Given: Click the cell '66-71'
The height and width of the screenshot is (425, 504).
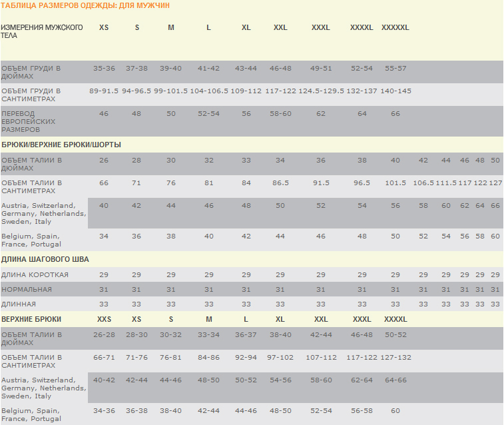Looking at the screenshot, I should (104, 358).
